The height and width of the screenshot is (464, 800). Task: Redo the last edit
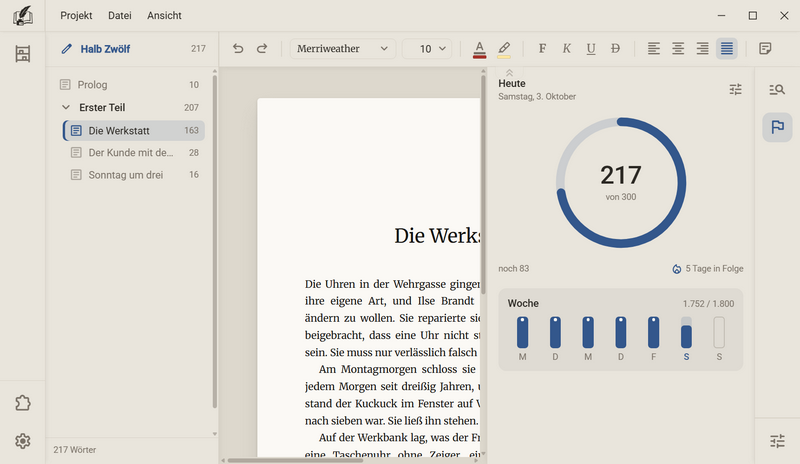262,48
